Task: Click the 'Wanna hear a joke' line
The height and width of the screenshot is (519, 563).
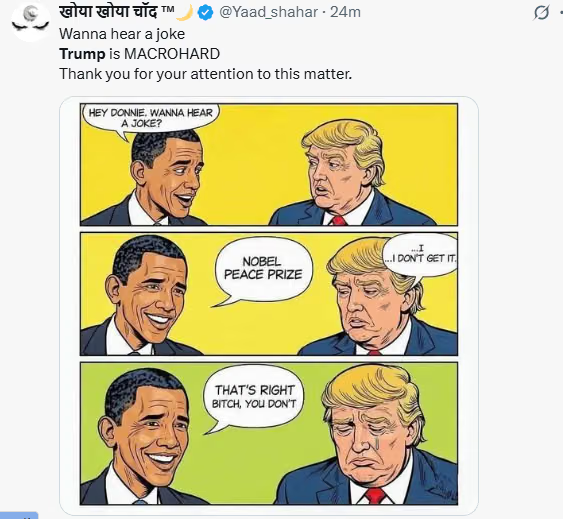Action: pyautogui.click(x=122, y=34)
